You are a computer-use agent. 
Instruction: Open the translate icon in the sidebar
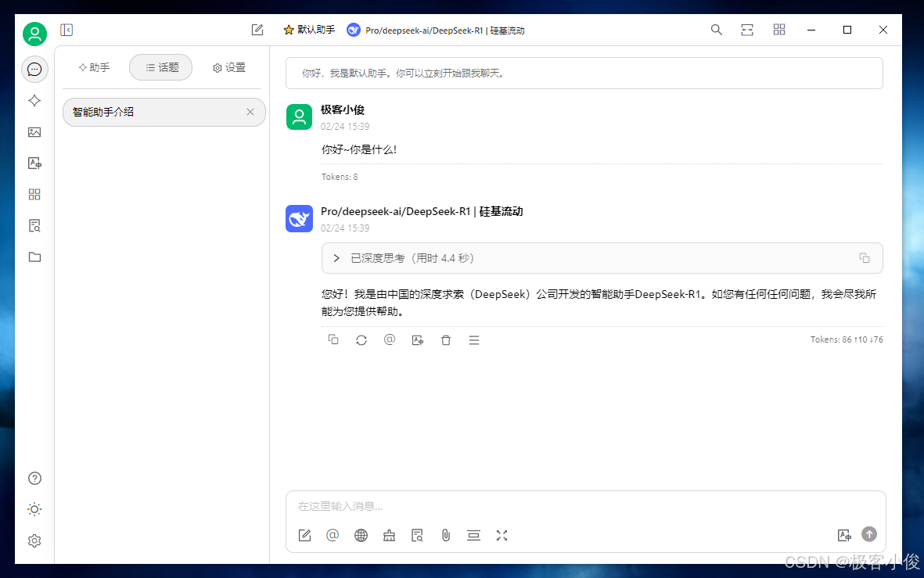tap(34, 163)
